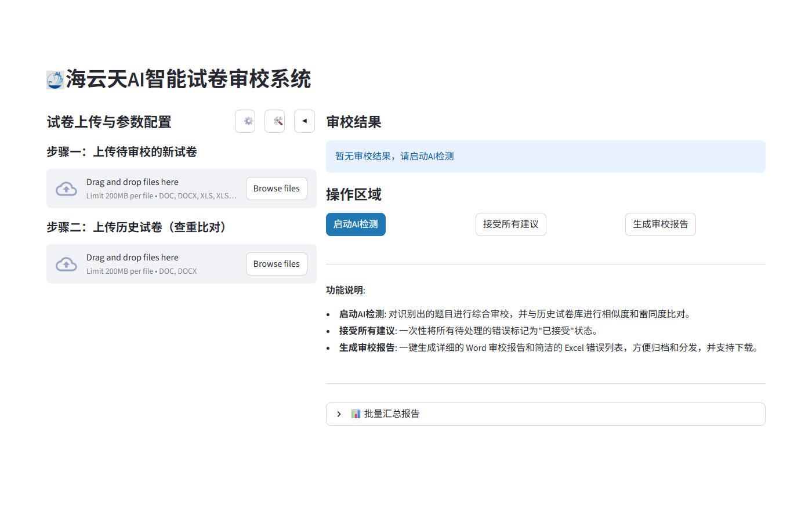Click the 启动AI检测 description bullet text
812x522 pixels.
tap(516, 314)
